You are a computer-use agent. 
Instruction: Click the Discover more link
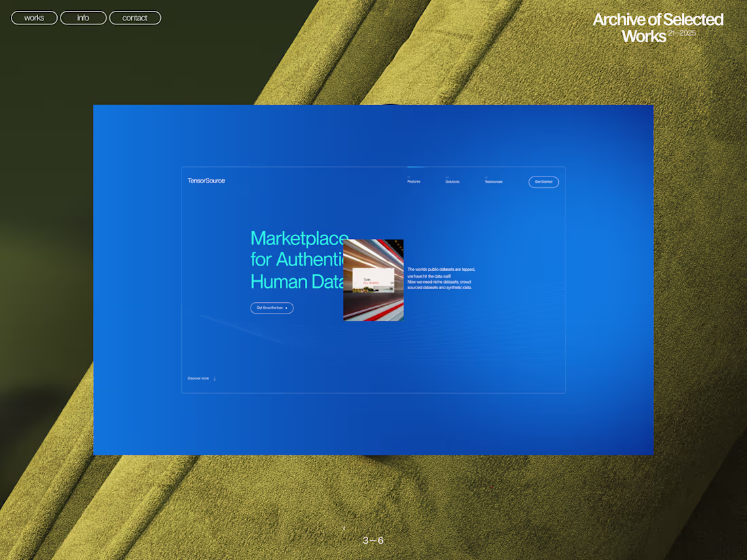198,378
